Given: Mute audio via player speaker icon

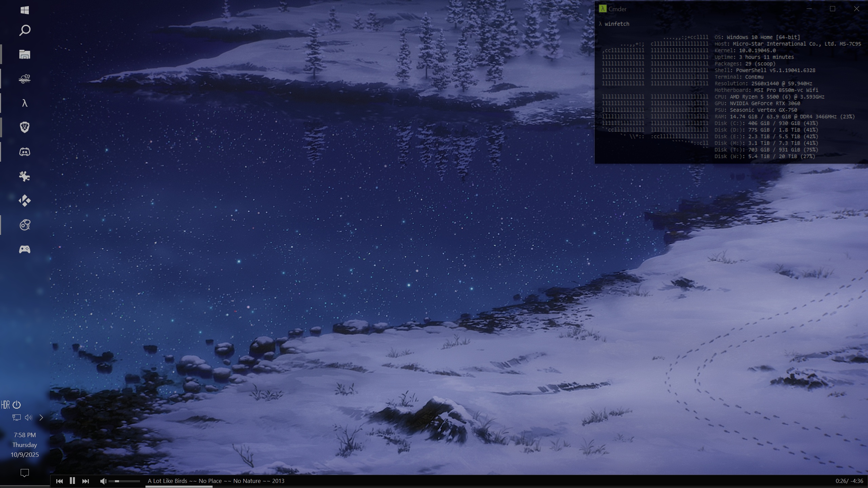Looking at the screenshot, I should pos(103,481).
